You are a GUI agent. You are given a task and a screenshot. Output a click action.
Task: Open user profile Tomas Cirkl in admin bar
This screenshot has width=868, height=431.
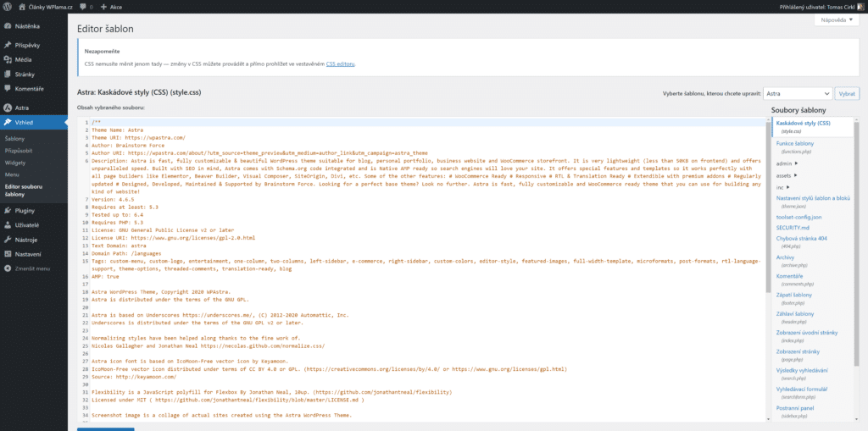coord(821,7)
